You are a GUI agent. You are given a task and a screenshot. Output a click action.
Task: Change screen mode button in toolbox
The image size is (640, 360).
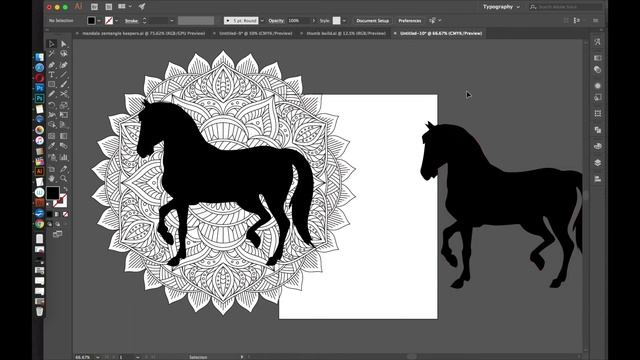click(x=58, y=234)
